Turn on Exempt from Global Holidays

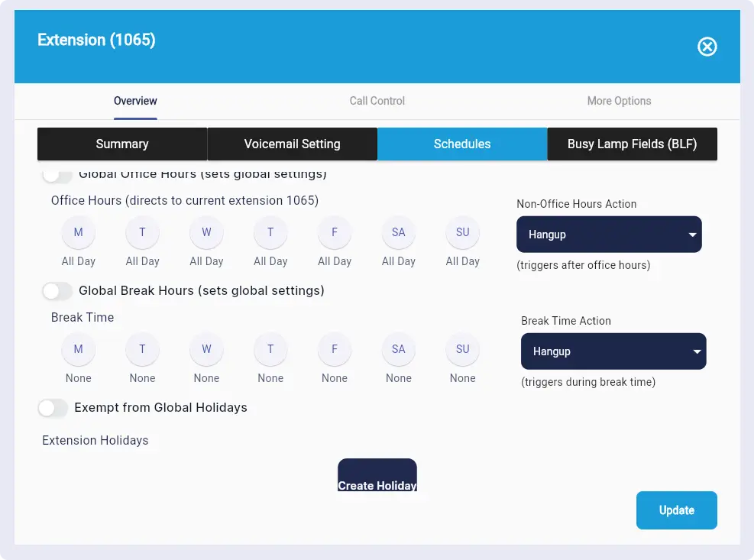[x=53, y=408]
